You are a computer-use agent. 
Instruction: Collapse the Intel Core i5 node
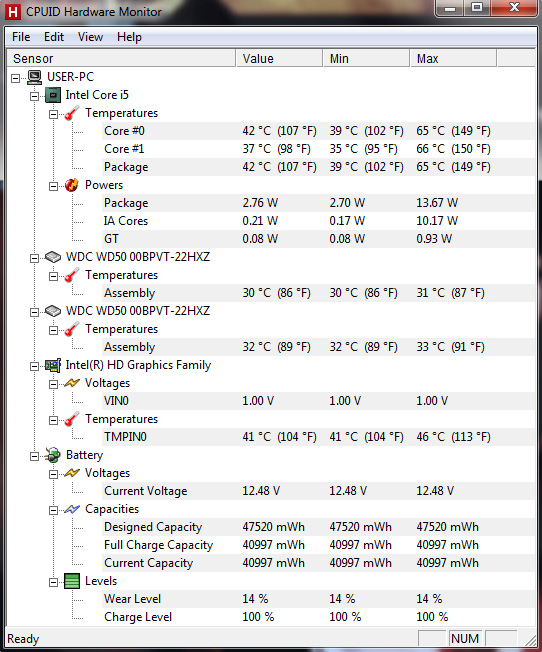[34, 96]
